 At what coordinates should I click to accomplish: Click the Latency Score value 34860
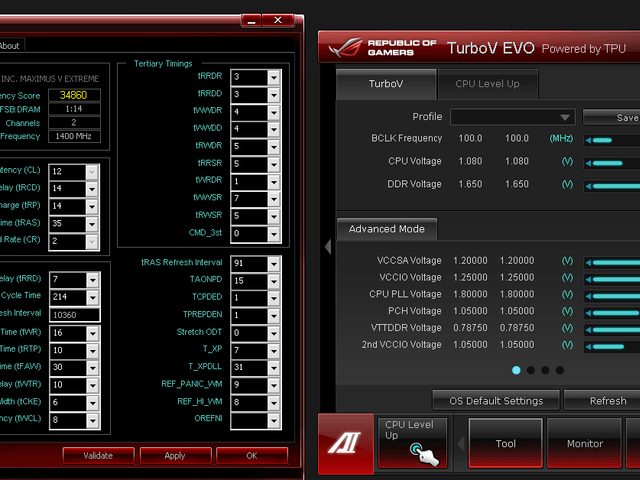[x=74, y=95]
